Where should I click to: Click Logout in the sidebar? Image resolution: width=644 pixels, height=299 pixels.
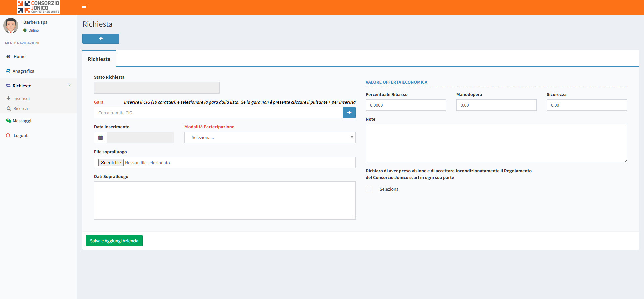pos(20,135)
